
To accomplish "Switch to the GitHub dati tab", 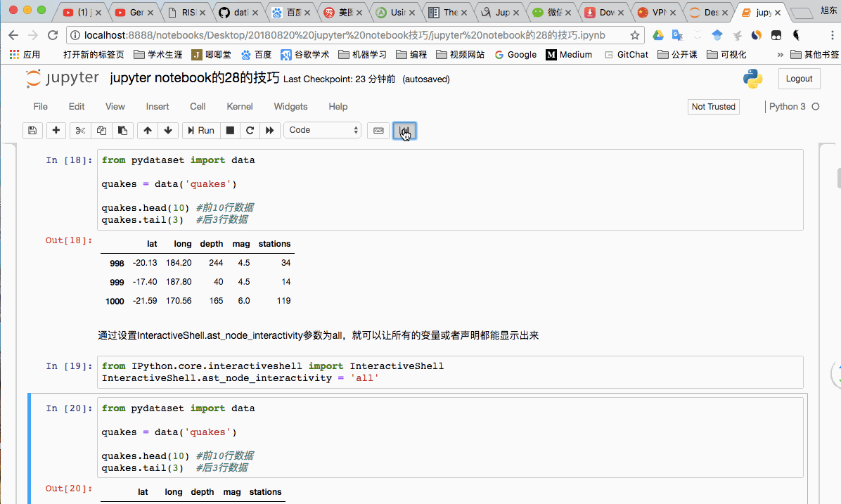I will click(x=238, y=13).
